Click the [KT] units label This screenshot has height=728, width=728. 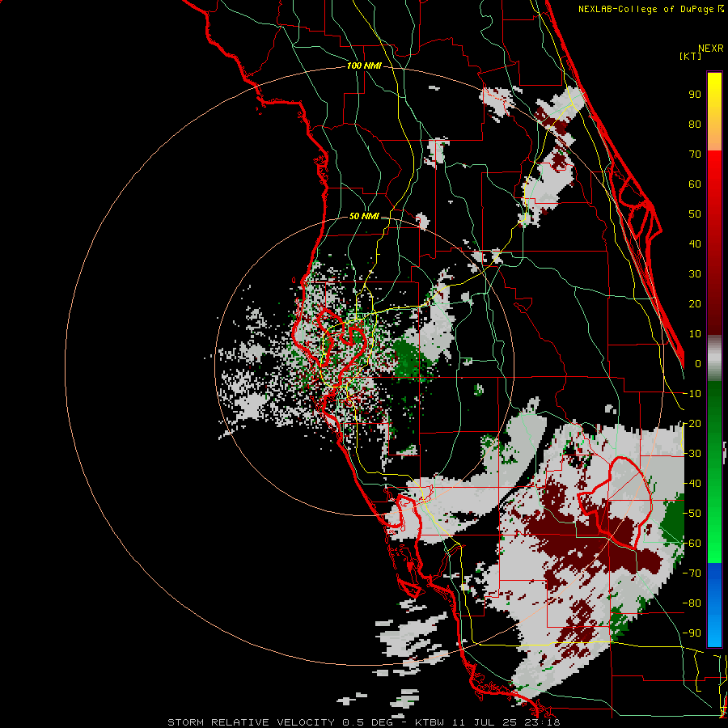point(691,56)
